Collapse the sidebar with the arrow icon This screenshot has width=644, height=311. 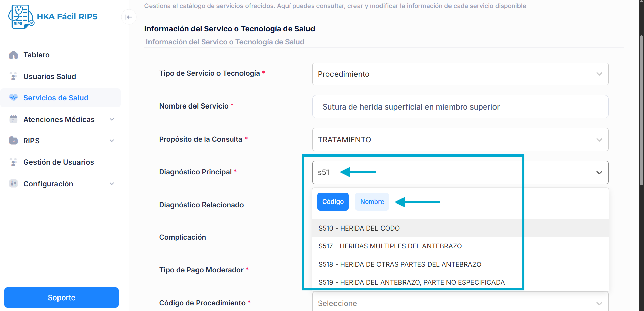(x=129, y=17)
